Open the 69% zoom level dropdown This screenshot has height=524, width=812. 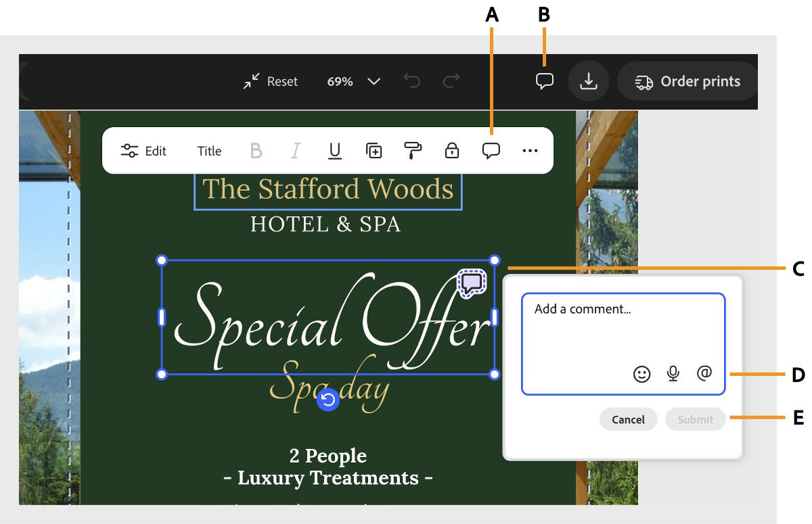[353, 82]
